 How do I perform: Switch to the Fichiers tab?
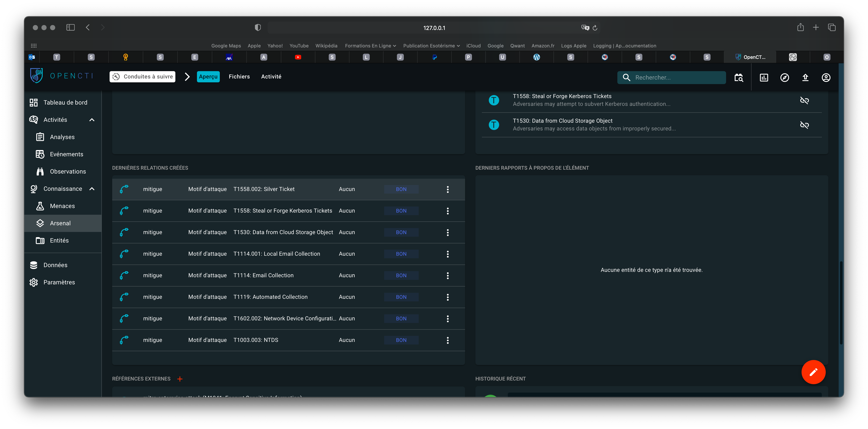pyautogui.click(x=239, y=77)
